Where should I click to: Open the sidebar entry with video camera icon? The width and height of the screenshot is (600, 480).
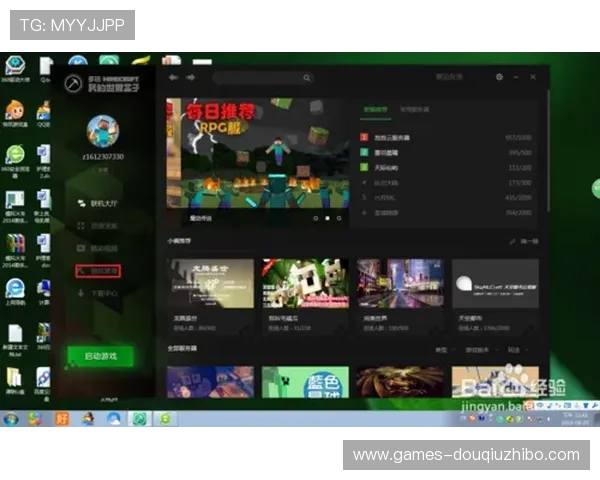click(98, 248)
